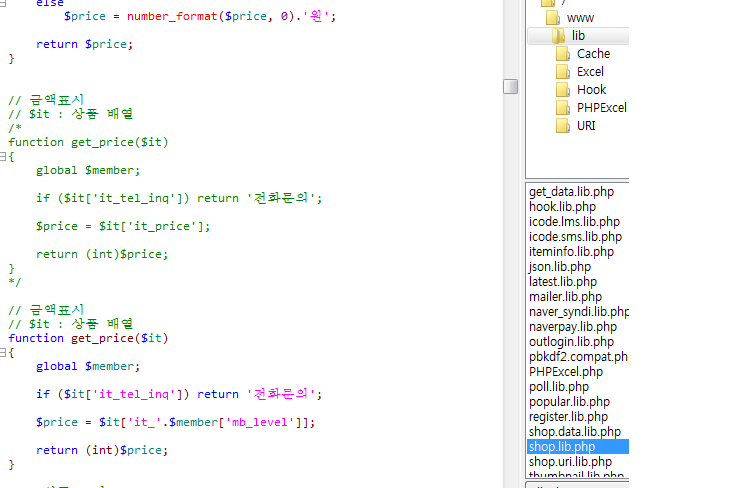Screen dimensions: 737x488
Task: Click the editor vertical scrollbar thumb
Action: pos(510,86)
